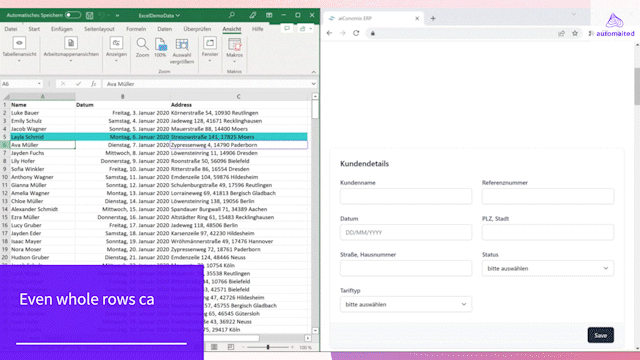Screen dimensions: 640x360
Task: Expand the Tabellenansicht dropdown arrow
Action: pyautogui.click(x=19, y=61)
